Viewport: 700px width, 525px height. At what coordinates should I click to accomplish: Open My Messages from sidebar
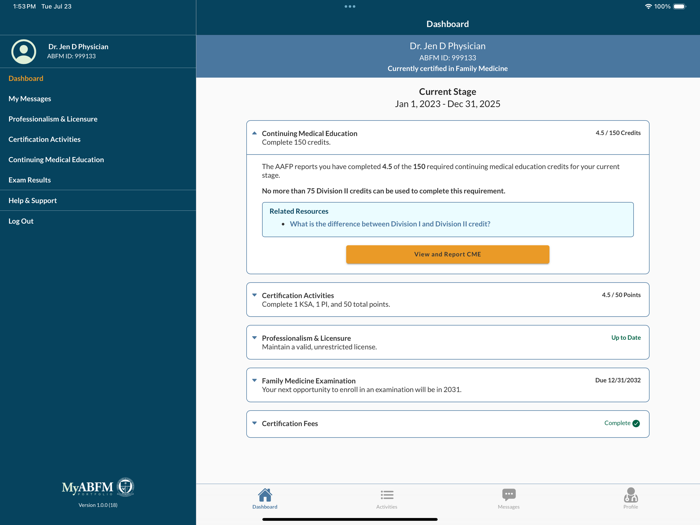point(29,99)
